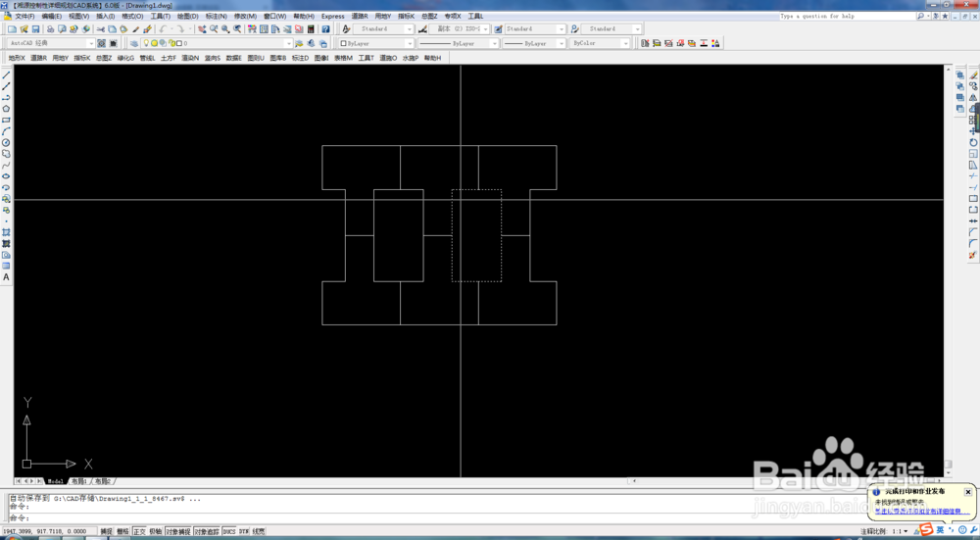
Task: Select the Polygon draw tool
Action: click(6, 109)
